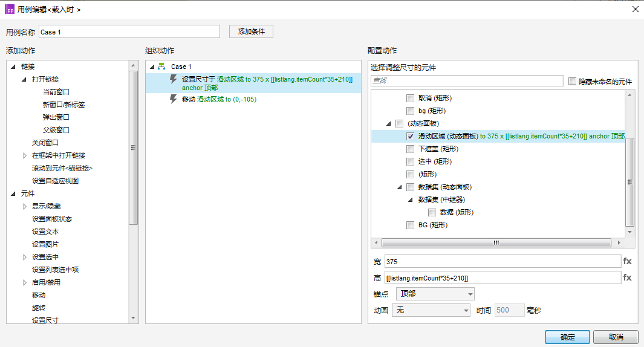
Task: Click scroll-right arrow of element tree
Action: click(x=619, y=242)
